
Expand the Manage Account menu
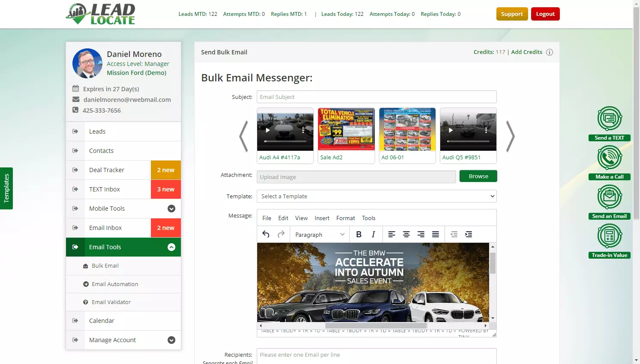[x=171, y=340]
